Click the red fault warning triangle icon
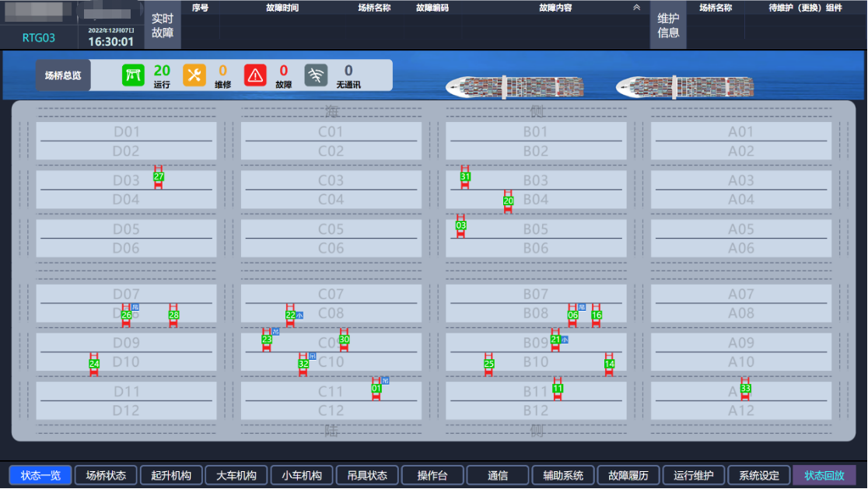 (255, 75)
